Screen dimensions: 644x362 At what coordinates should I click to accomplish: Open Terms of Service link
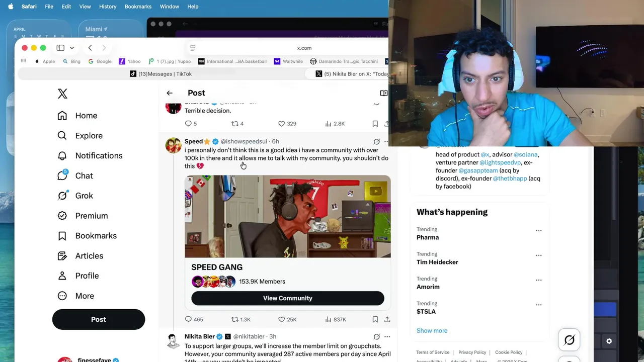pyautogui.click(x=433, y=352)
